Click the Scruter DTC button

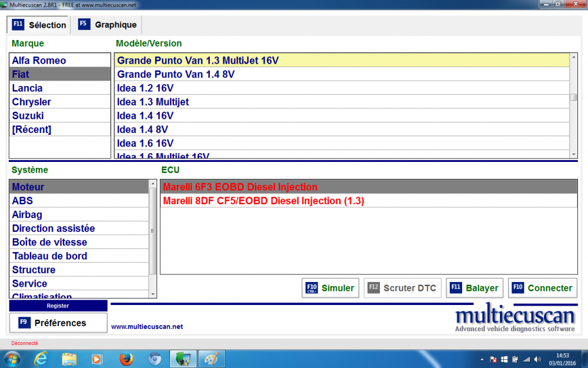pyautogui.click(x=402, y=288)
